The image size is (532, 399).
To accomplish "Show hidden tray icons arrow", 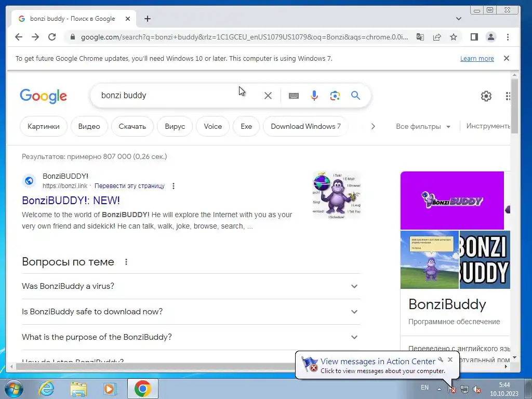I will (439, 389).
